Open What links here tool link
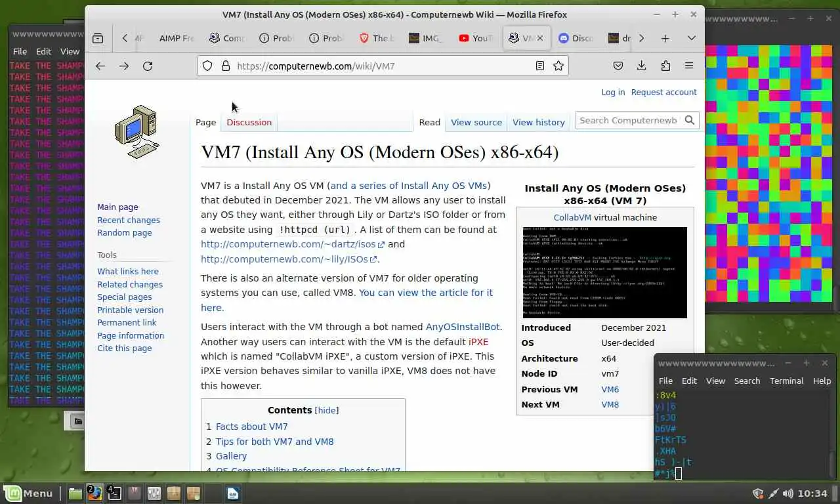 tap(128, 271)
